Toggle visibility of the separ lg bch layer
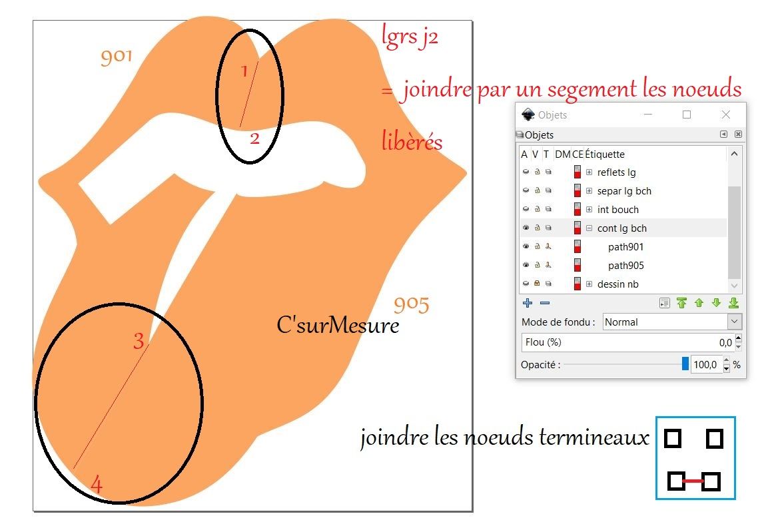Viewport: 770px width, 532px height. (x=526, y=190)
